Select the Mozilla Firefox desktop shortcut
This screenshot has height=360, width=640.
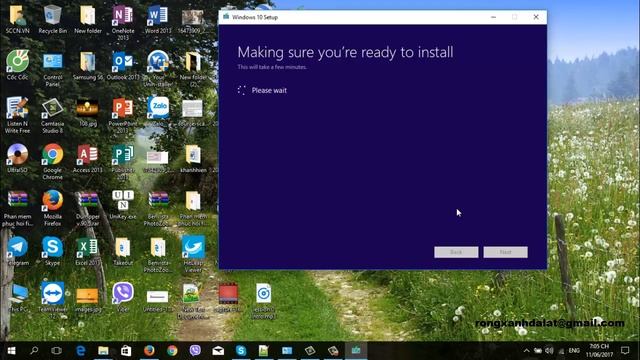pyautogui.click(x=53, y=208)
